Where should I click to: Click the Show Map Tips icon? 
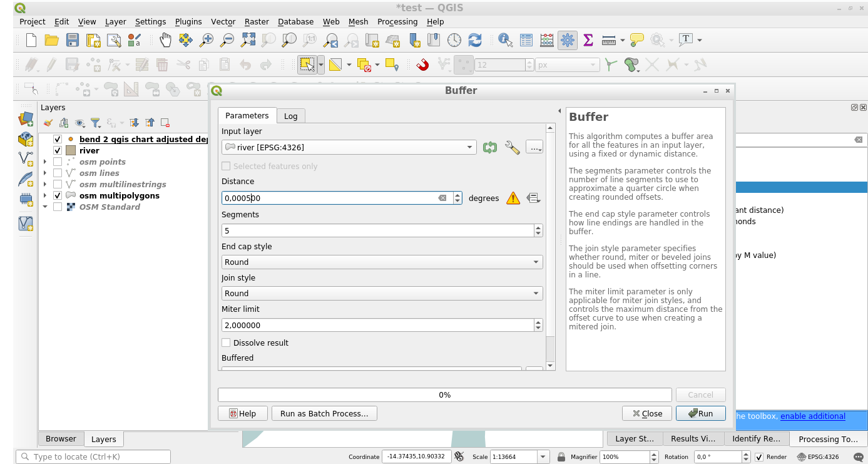637,40
